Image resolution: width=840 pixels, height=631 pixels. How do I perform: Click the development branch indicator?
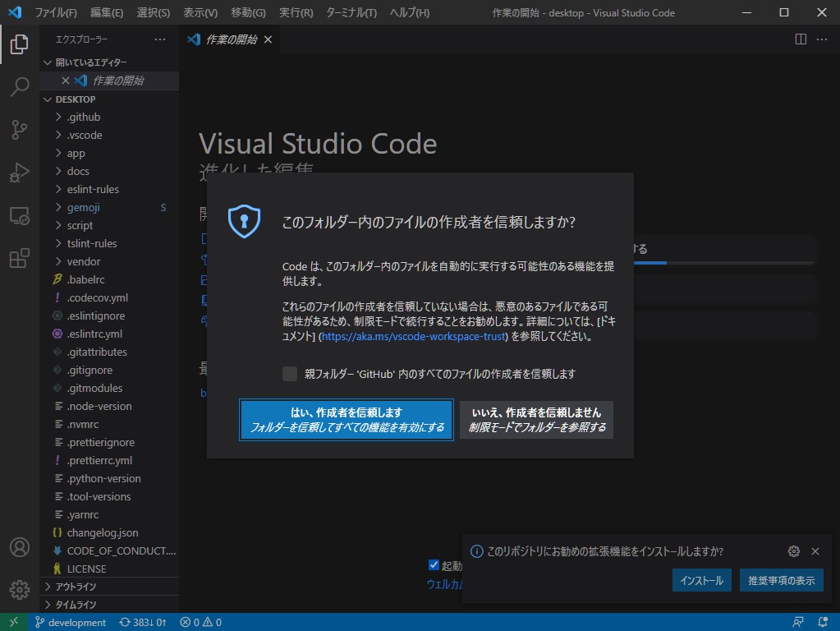[71, 622]
